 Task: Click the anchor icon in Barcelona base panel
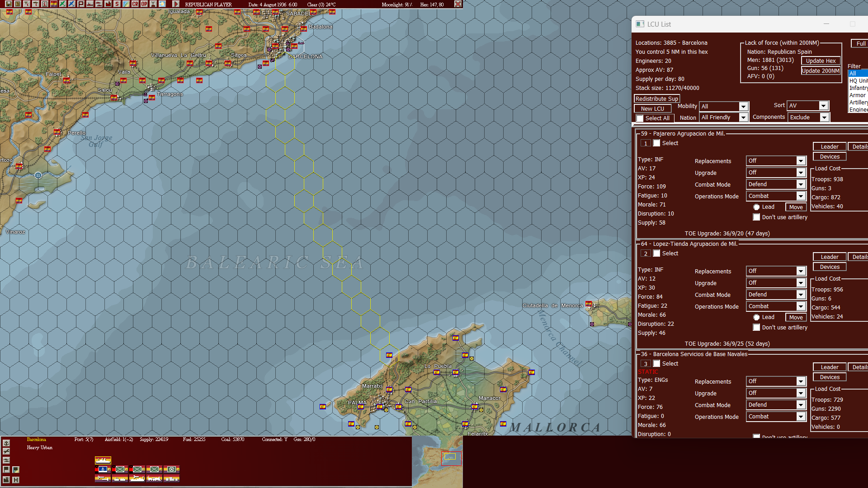[x=103, y=469]
